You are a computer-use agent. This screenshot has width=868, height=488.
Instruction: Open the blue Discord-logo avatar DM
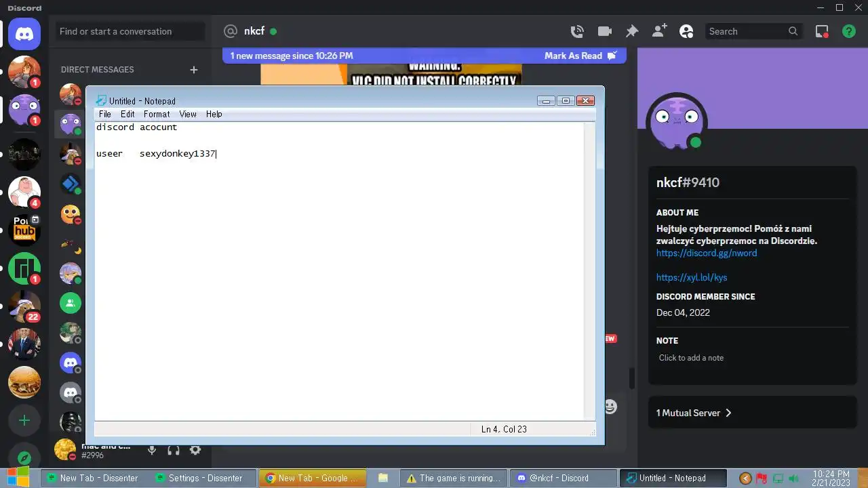click(x=71, y=362)
